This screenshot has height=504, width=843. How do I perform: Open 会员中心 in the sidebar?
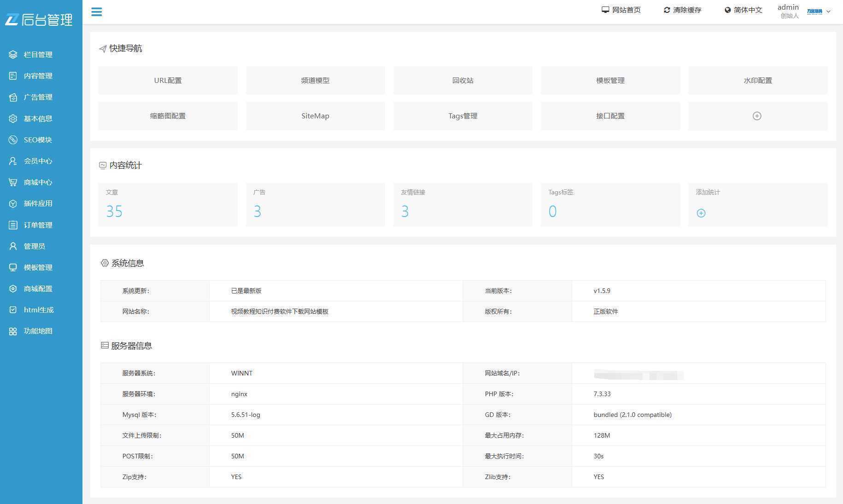pyautogui.click(x=38, y=161)
